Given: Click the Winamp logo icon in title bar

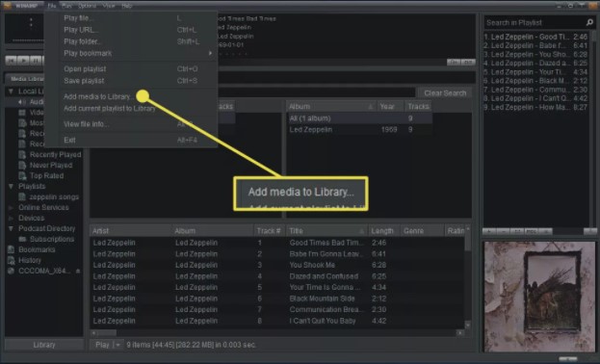Looking at the screenshot, I should [x=7, y=5].
